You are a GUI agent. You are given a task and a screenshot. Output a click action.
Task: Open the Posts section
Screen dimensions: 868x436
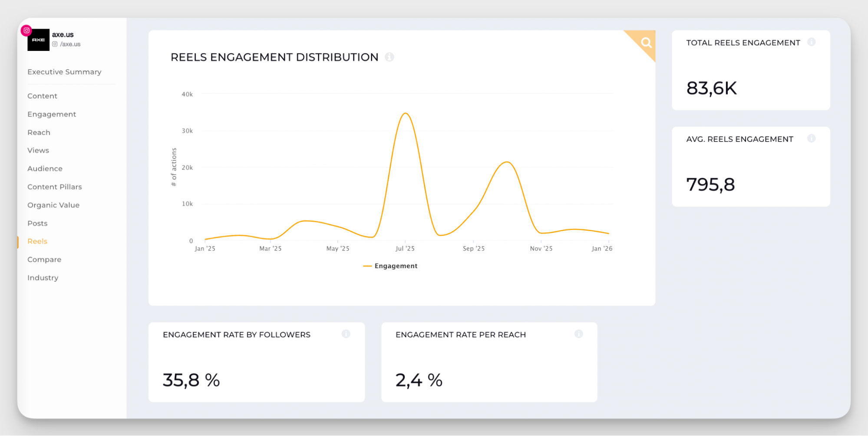[x=37, y=223]
